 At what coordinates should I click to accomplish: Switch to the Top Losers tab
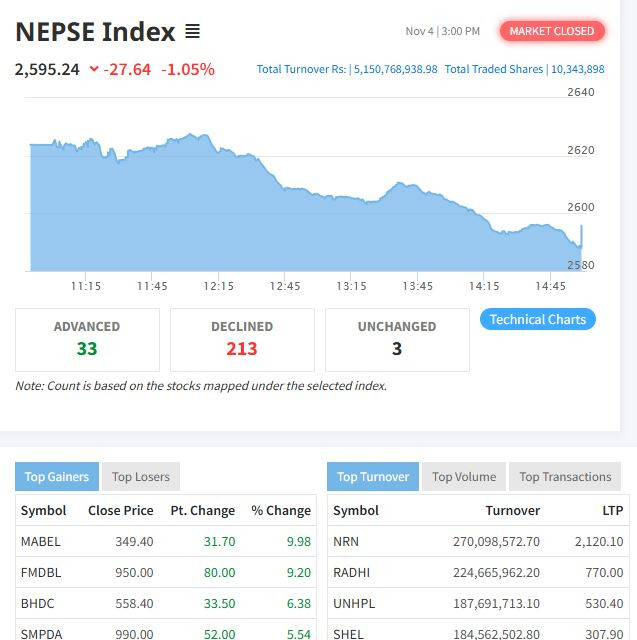tap(141, 477)
